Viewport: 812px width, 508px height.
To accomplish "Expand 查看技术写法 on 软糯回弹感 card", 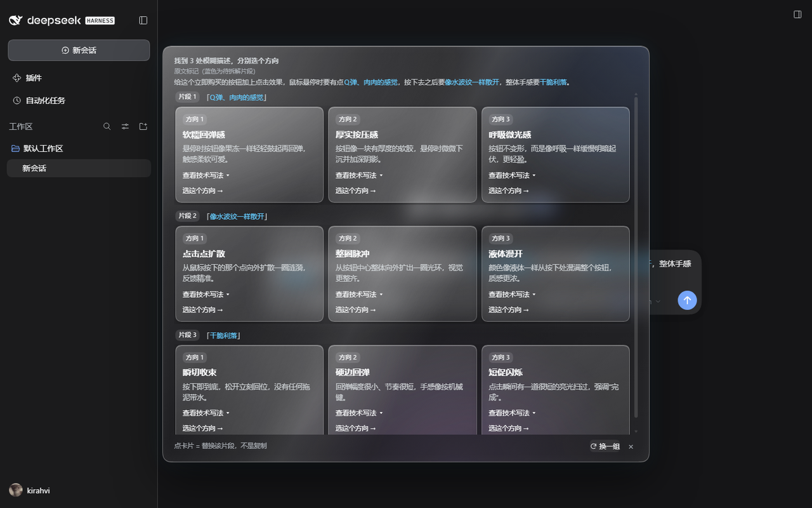I will pos(206,175).
